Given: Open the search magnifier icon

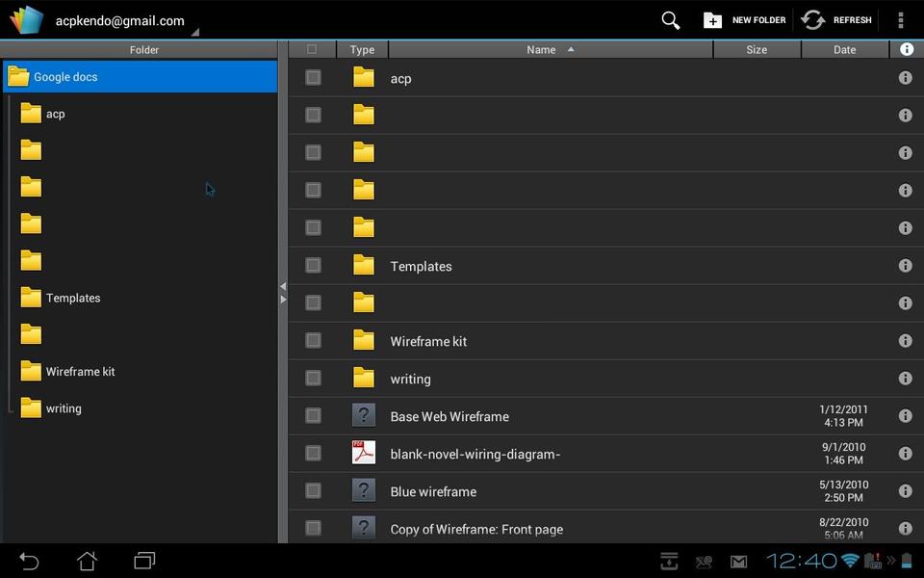Looking at the screenshot, I should coord(671,20).
